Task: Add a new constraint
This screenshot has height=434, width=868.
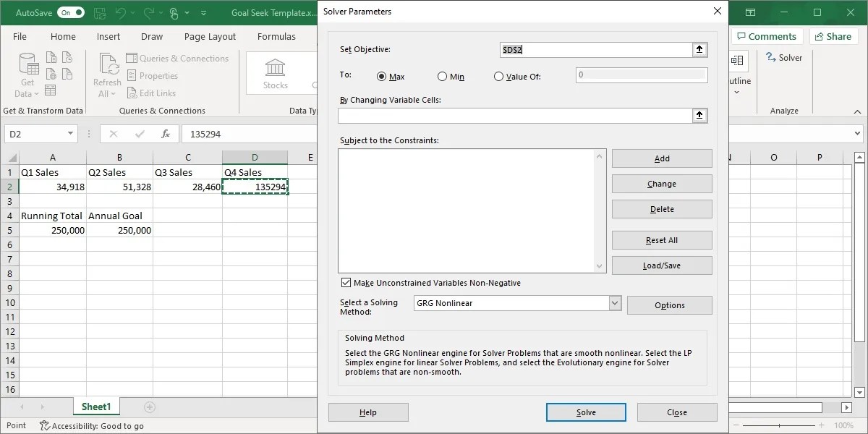Action: click(661, 158)
